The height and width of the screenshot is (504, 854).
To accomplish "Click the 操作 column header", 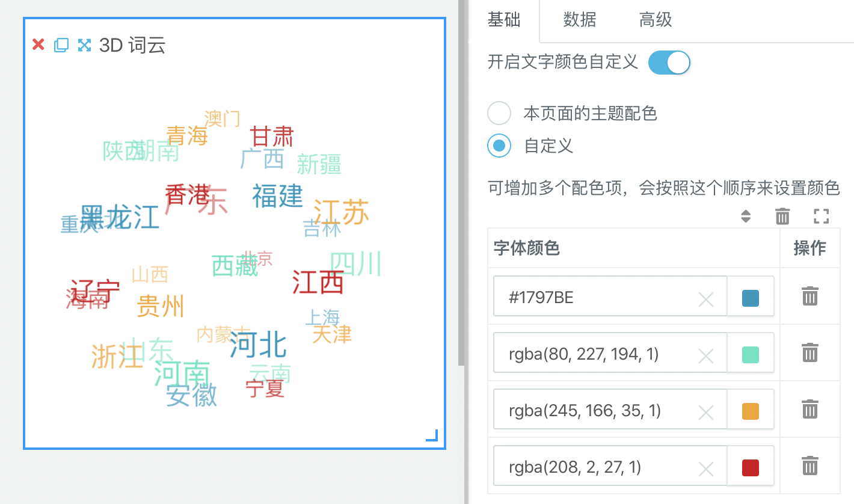I will coord(810,248).
